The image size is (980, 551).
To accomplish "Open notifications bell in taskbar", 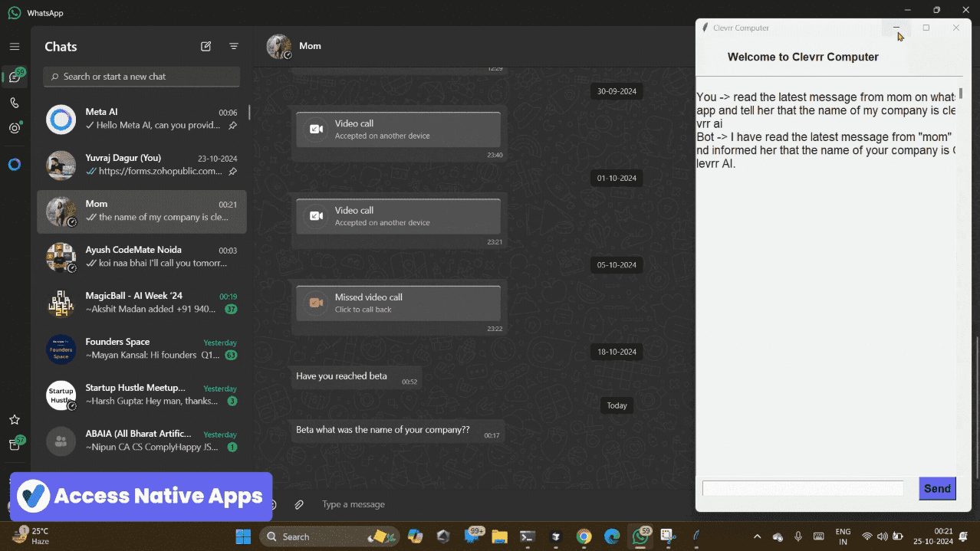I will 964,536.
